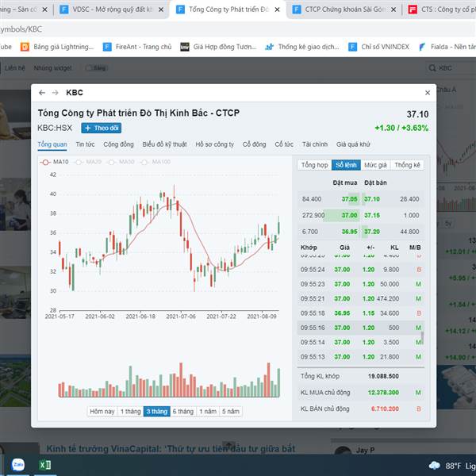Select the 09:55:18 trade row

point(361,313)
